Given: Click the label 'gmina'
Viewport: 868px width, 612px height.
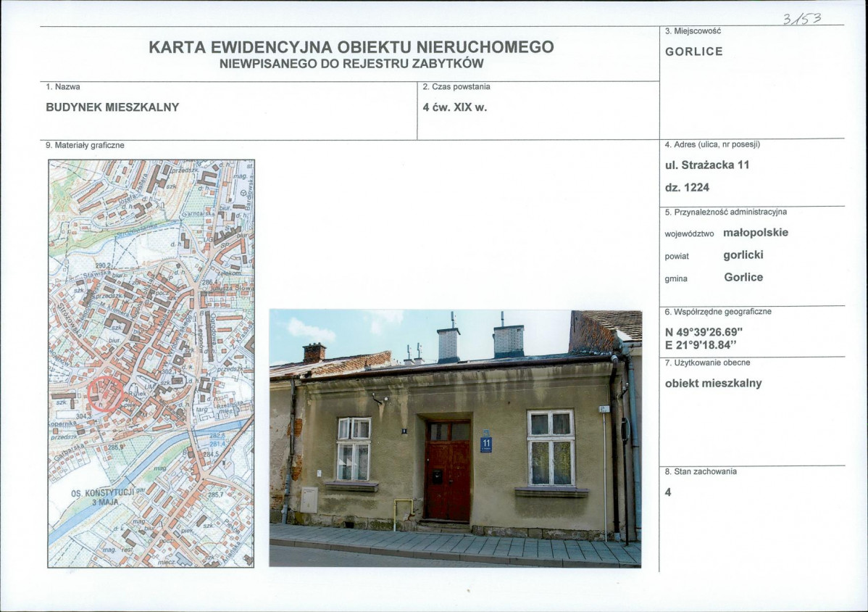Looking at the screenshot, I should [x=676, y=279].
